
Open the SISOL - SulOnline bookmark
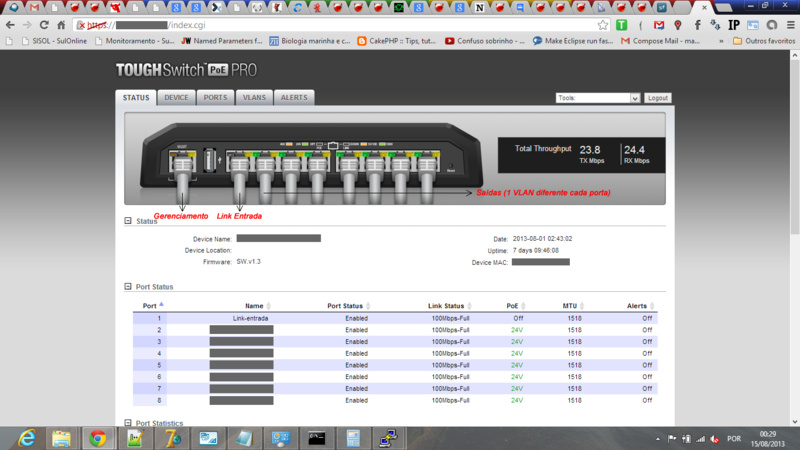55,41
